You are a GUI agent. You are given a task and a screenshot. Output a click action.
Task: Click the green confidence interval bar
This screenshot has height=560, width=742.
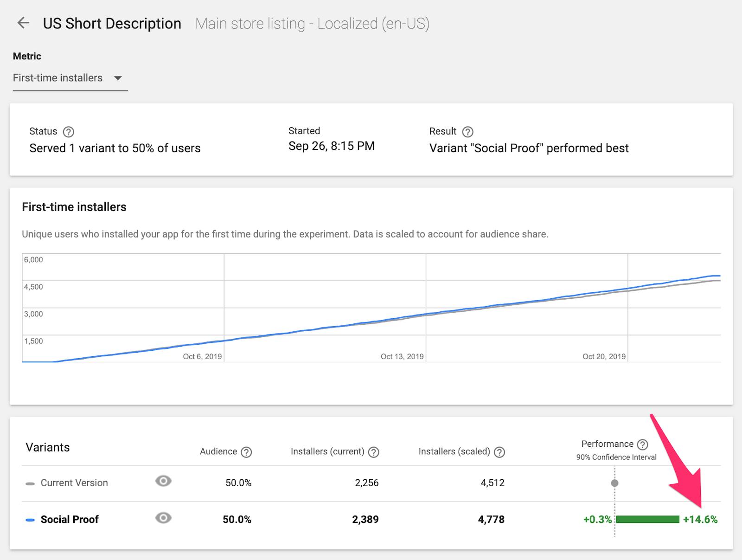pos(648,519)
